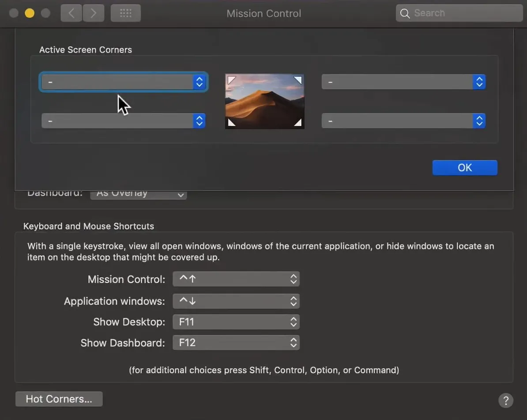Click the back navigation arrow
This screenshot has height=420, width=527.
tap(71, 13)
